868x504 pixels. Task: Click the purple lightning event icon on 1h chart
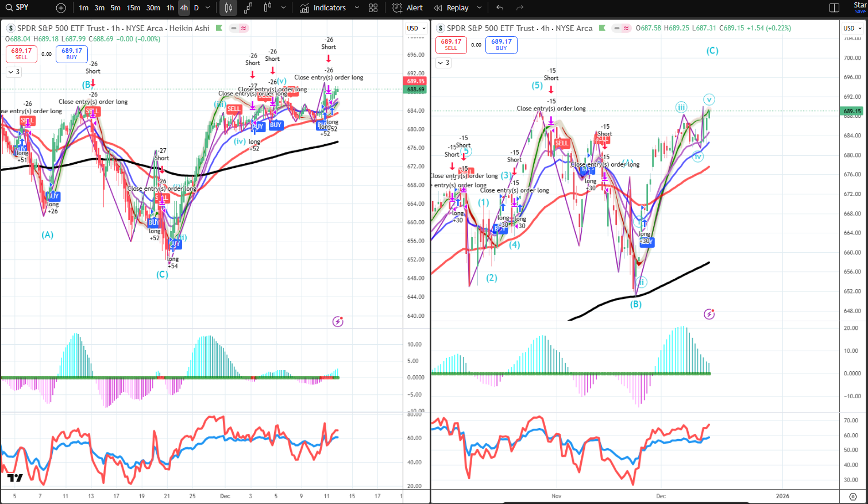(338, 322)
